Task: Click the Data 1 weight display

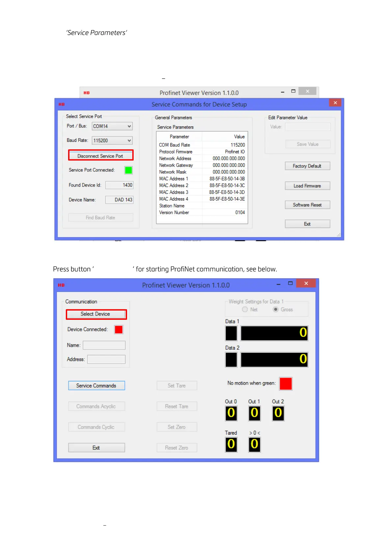Action: (274, 333)
